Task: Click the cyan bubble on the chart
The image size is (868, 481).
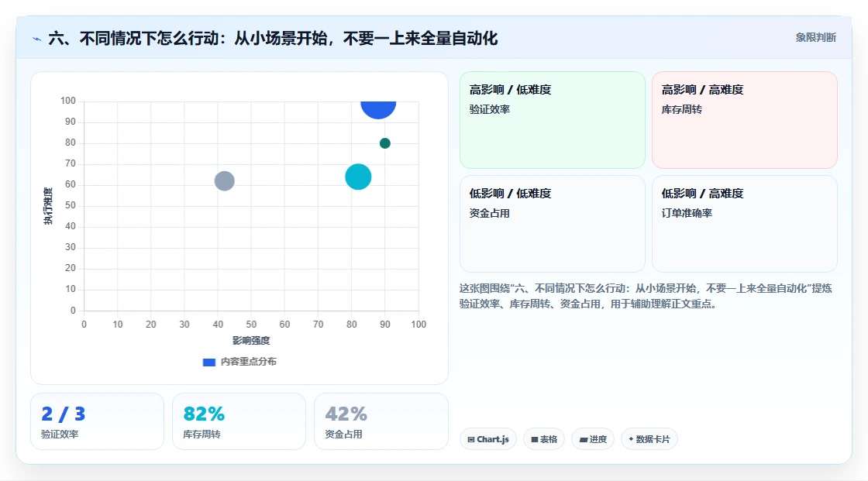Action: point(358,177)
